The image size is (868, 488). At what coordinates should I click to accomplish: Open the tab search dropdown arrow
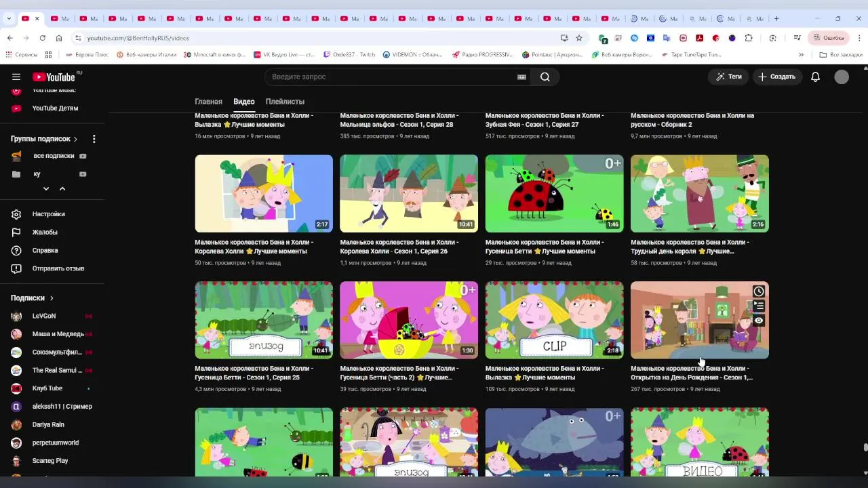point(9,18)
